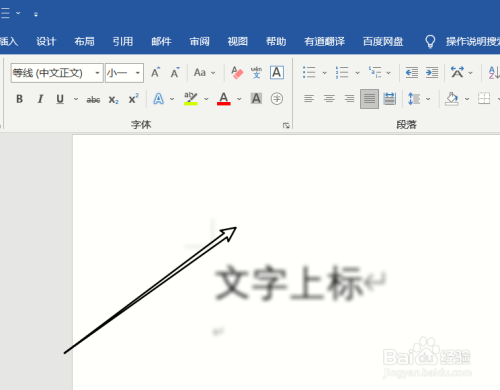The width and height of the screenshot is (500, 390).
Task: Open the 引用 ribbon tab
Action: click(123, 42)
